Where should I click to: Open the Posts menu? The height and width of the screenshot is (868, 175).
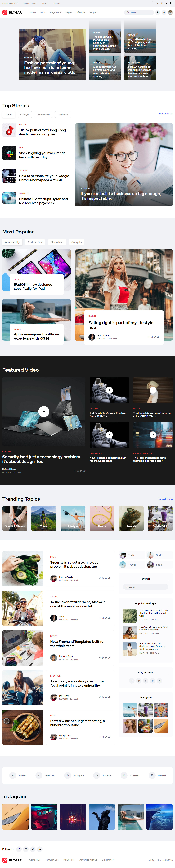pyautogui.click(x=43, y=12)
